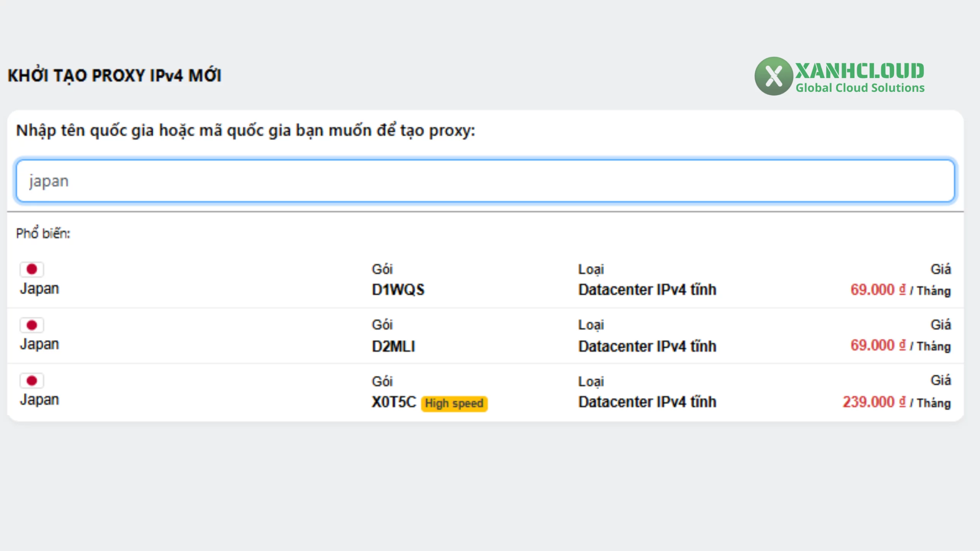
Task: Select the High speed badge on X0T5C
Action: [x=454, y=403]
